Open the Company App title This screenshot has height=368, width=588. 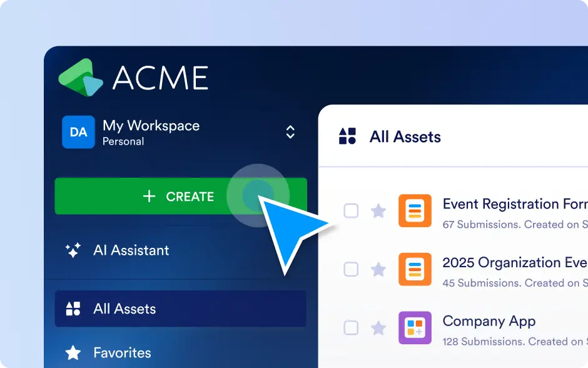click(489, 321)
